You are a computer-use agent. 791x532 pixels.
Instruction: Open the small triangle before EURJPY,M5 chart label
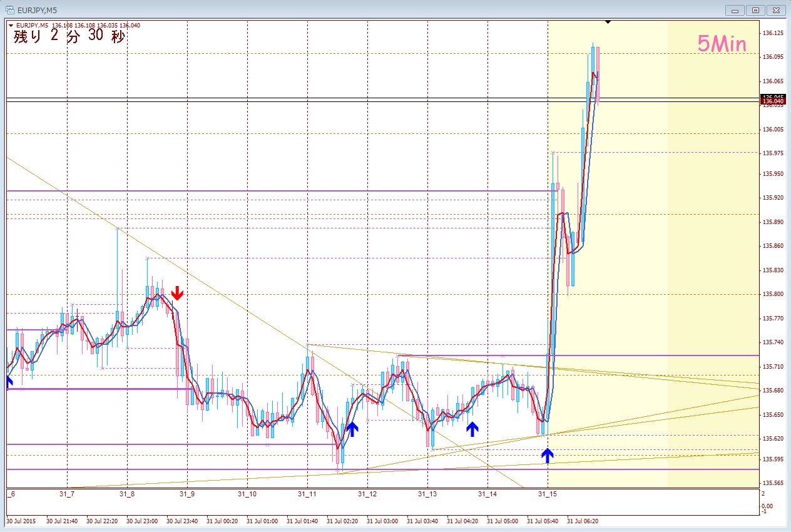tap(11, 26)
